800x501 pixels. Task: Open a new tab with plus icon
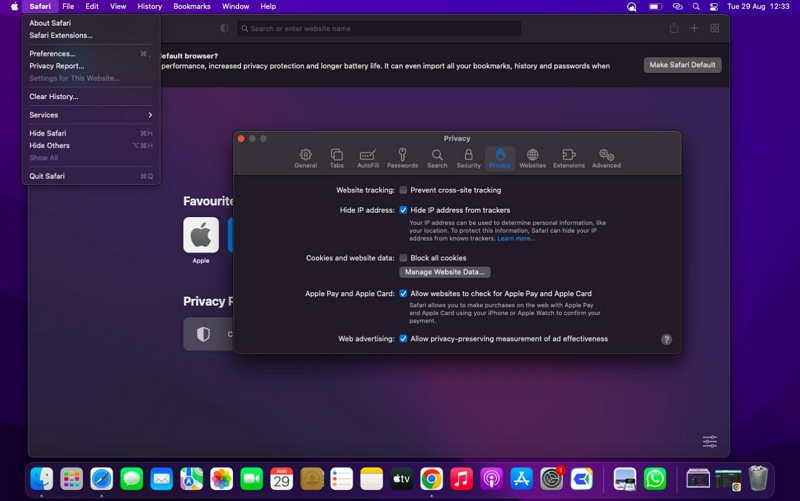[694, 29]
